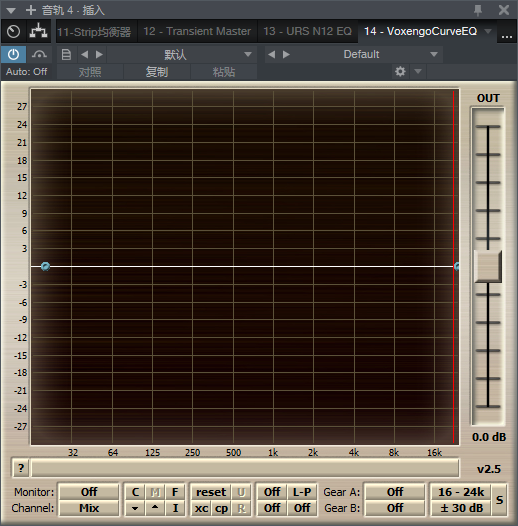Image resolution: width=518 pixels, height=526 pixels.
Task: Open the channel routing icon
Action: (x=39, y=31)
